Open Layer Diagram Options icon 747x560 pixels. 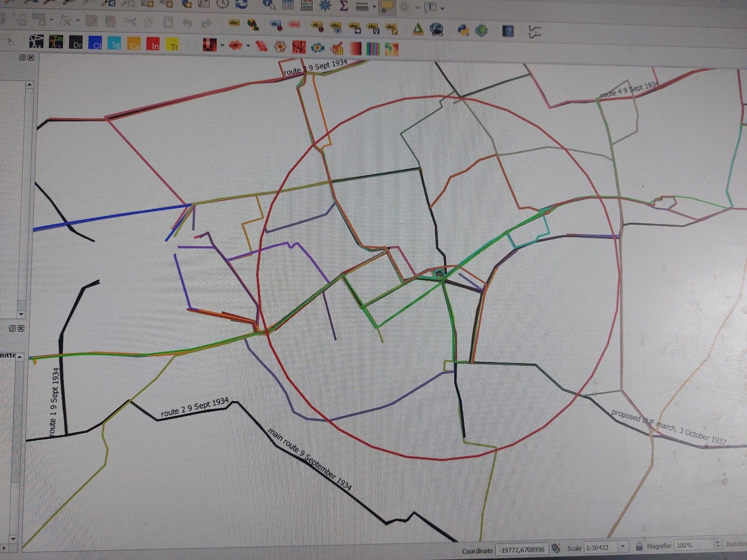tap(253, 24)
